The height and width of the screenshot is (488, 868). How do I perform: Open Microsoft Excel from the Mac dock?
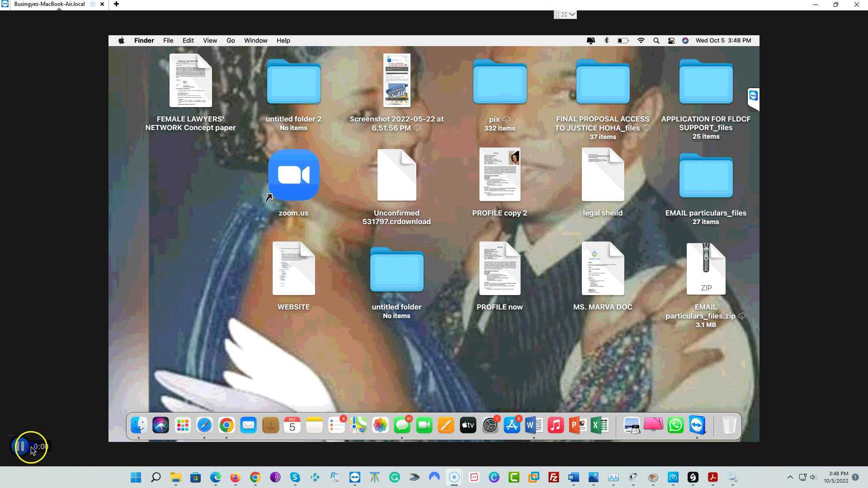tap(599, 425)
